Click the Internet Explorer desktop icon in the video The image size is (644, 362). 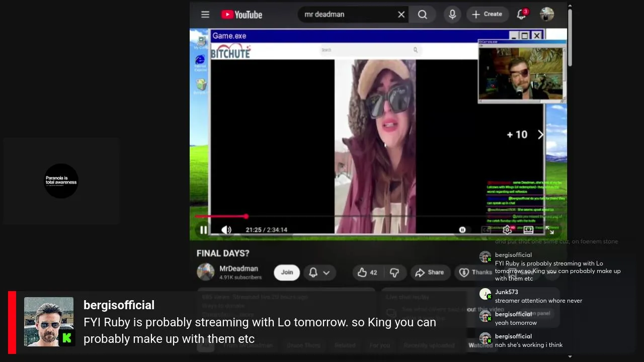tap(200, 63)
